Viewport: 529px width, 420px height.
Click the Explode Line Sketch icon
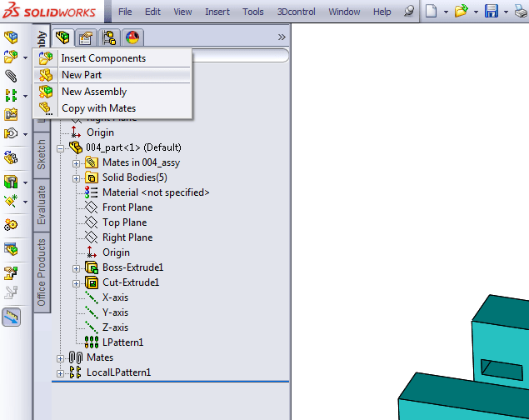pyautogui.click(x=11, y=292)
